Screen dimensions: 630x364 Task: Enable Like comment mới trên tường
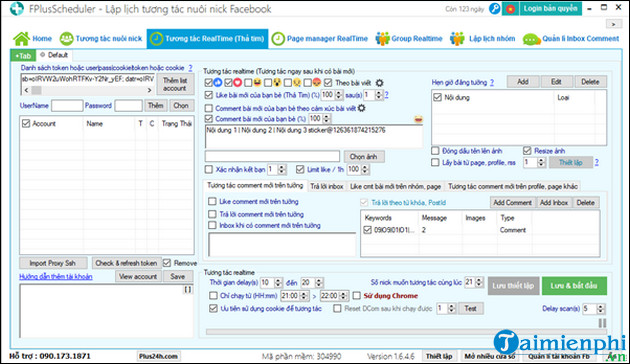(213, 201)
